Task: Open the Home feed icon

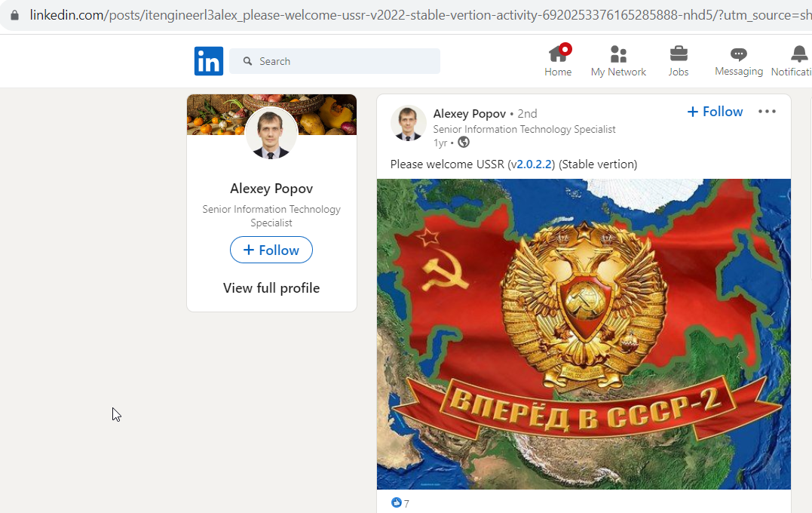Action: tap(558, 54)
